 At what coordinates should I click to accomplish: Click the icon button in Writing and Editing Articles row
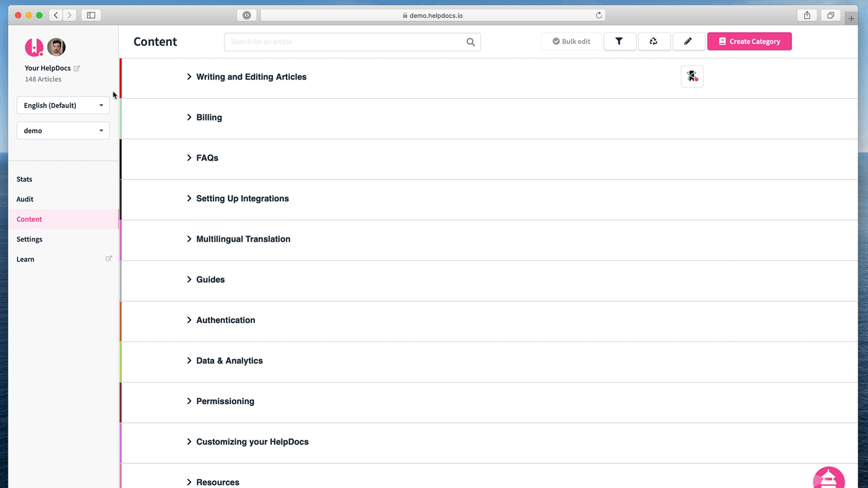coord(692,77)
